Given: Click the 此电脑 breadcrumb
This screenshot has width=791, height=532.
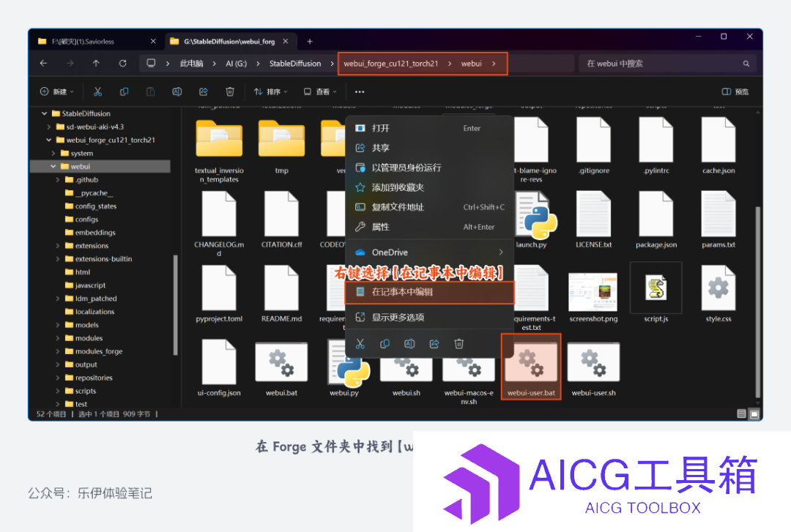Looking at the screenshot, I should click(192, 64).
